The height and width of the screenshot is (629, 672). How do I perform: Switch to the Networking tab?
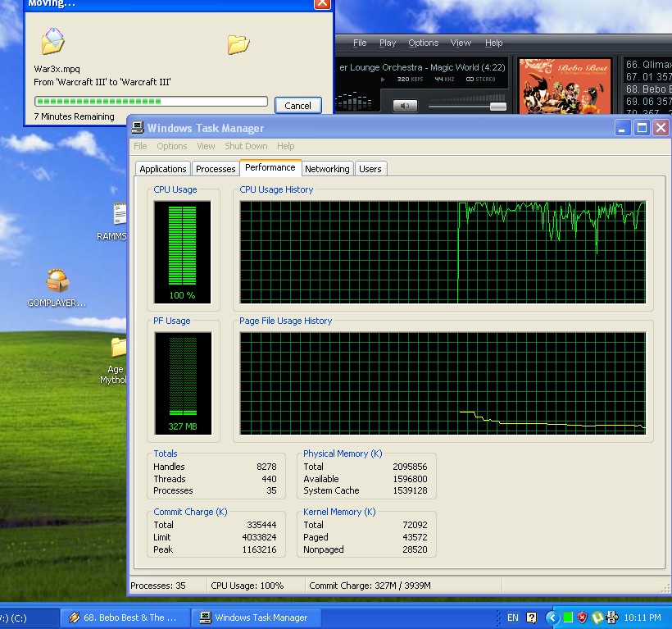coord(328,169)
